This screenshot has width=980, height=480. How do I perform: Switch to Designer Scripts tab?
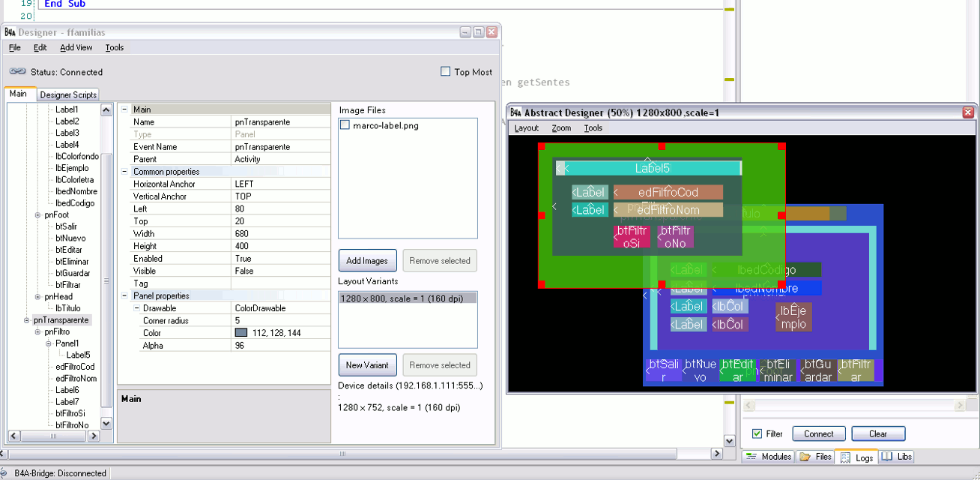pos(68,94)
